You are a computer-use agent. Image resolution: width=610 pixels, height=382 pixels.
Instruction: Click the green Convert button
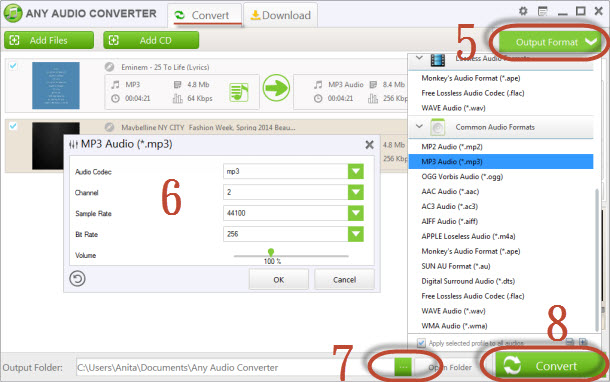point(549,366)
